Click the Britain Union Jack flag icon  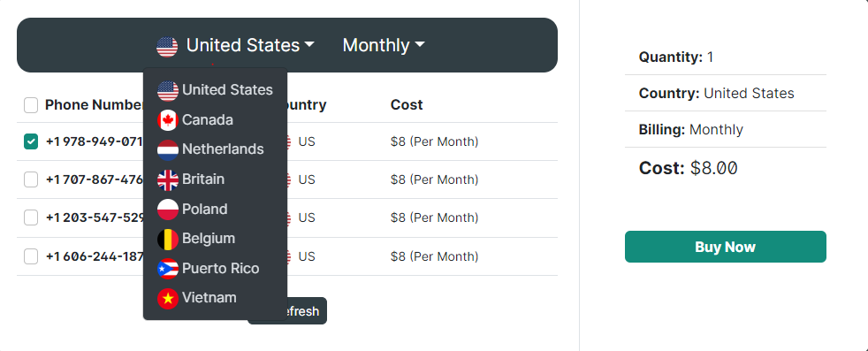168,180
